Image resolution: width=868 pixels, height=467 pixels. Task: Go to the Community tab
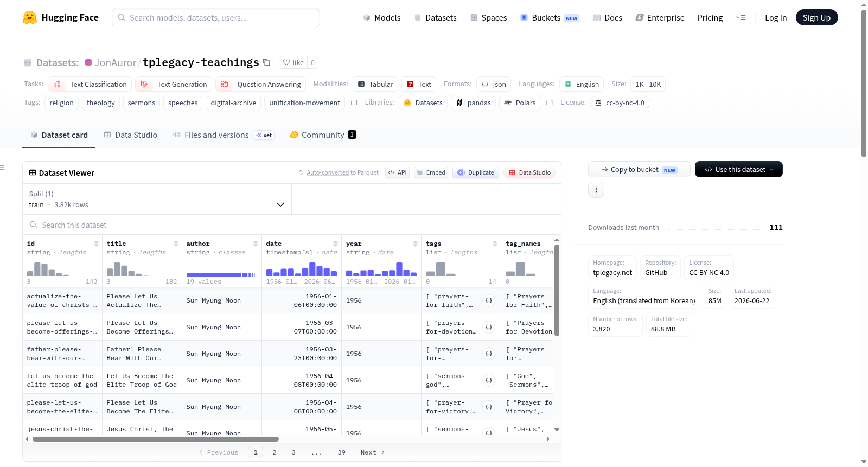[x=323, y=135]
